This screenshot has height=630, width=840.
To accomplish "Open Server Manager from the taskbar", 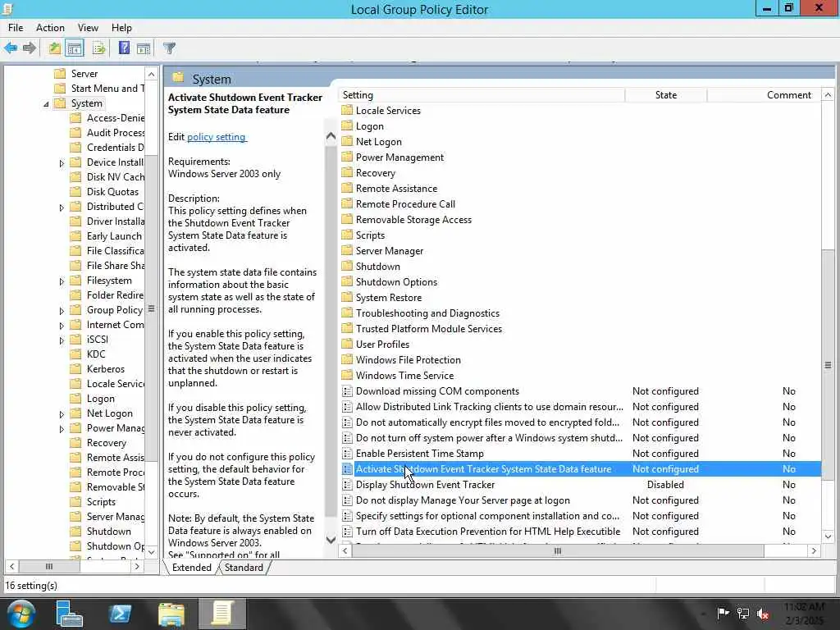I will pos(69,614).
